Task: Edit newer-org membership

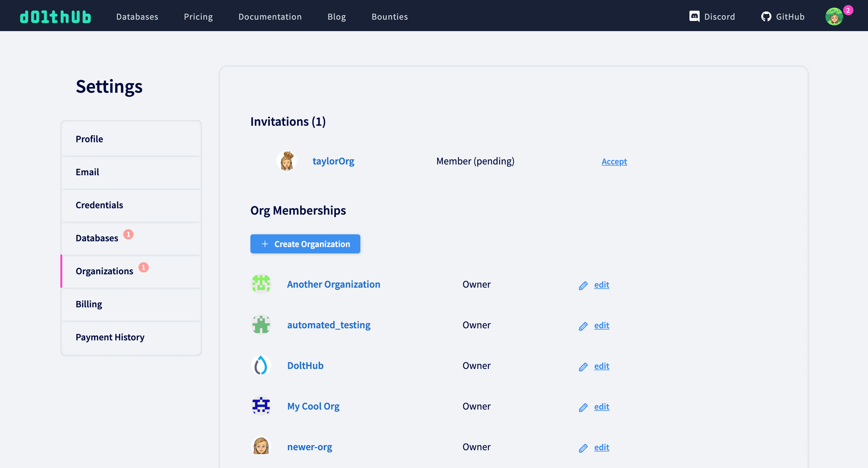Action: coord(601,447)
